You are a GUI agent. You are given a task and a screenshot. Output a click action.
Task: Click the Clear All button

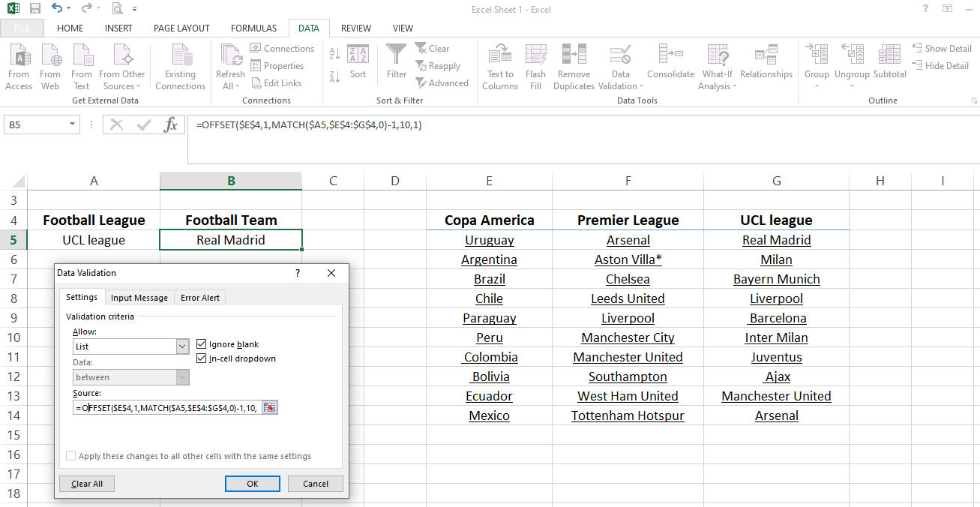coord(87,484)
